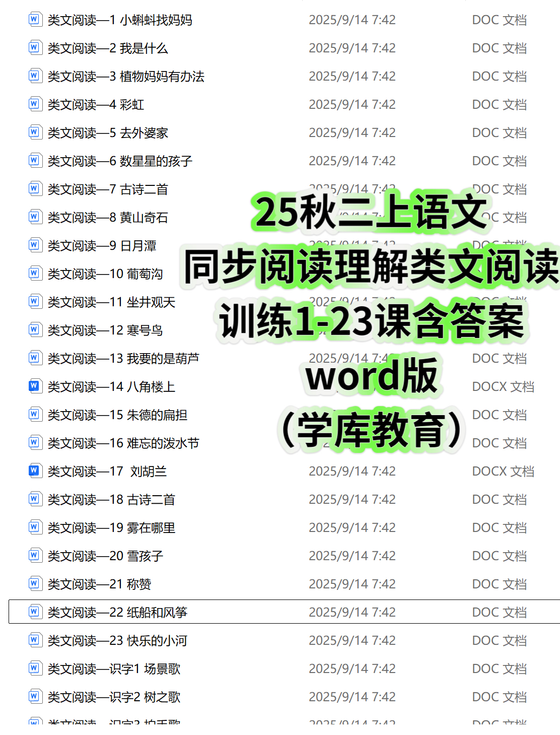
Task: Select file 类文阅读—识字2 树之歌
Action: pyautogui.click(x=114, y=697)
